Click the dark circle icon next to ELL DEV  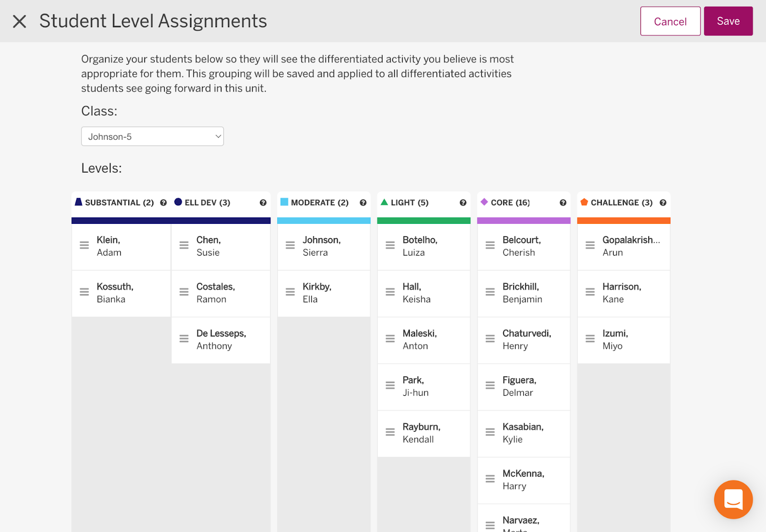pos(178,202)
